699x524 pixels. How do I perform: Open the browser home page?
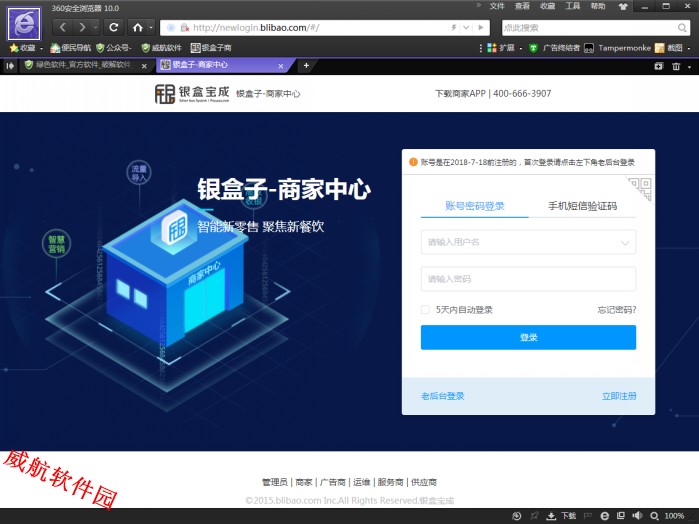click(137, 28)
